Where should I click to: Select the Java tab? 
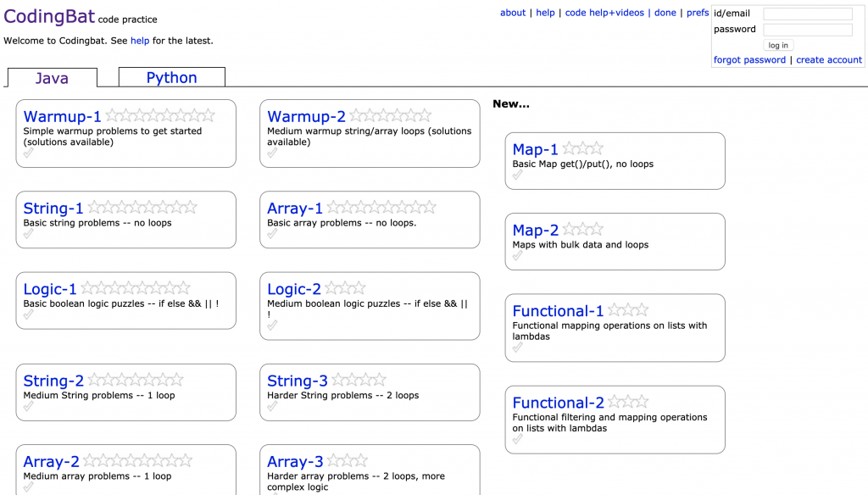click(x=52, y=78)
